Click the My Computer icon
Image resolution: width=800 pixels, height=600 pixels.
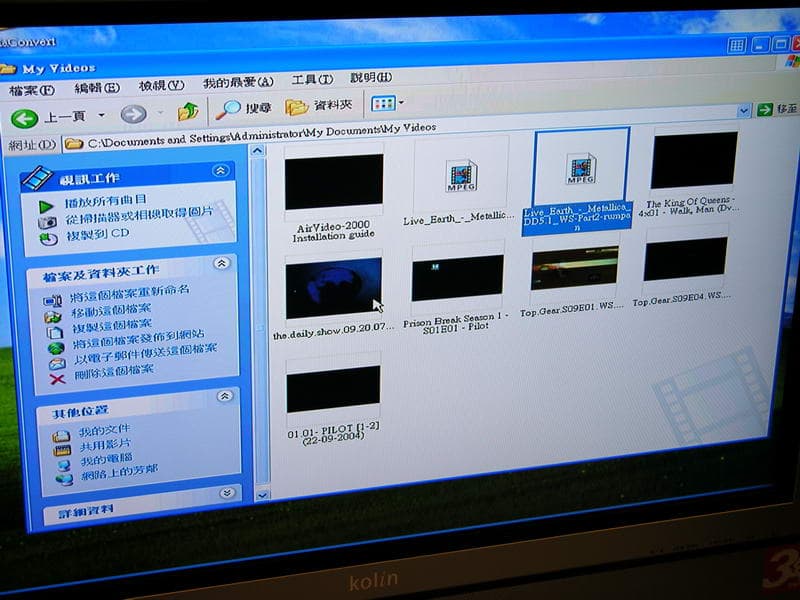(64, 465)
